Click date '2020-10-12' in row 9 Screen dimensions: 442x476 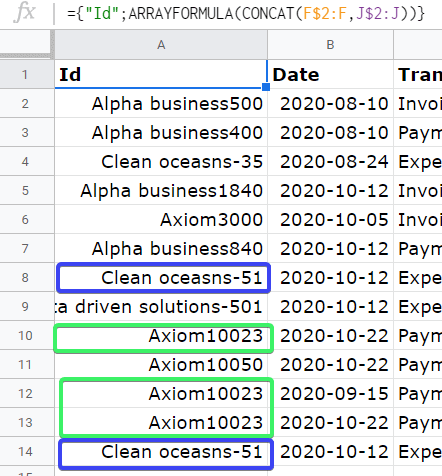click(330, 307)
